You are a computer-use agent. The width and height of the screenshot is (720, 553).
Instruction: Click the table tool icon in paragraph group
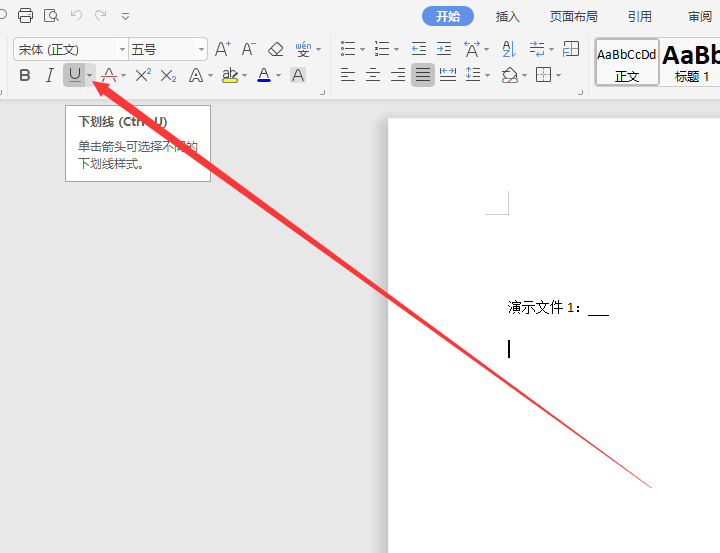(x=571, y=48)
